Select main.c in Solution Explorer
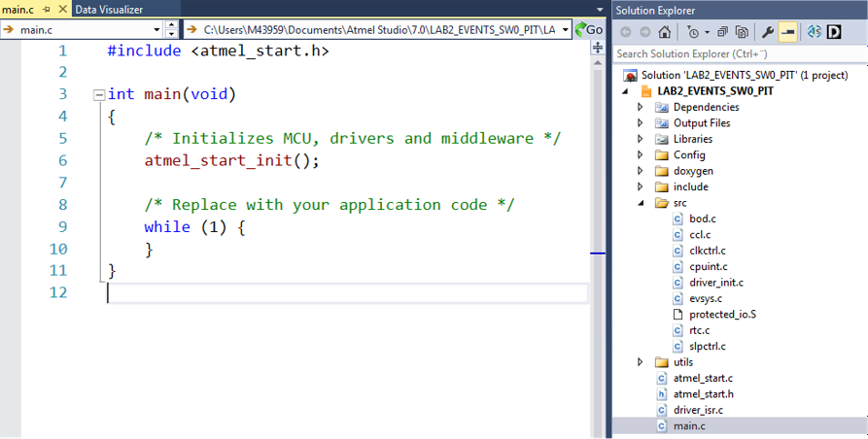This screenshot has width=868, height=439. 689,426
